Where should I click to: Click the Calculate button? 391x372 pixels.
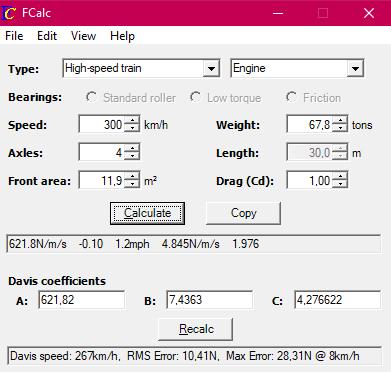[147, 213]
